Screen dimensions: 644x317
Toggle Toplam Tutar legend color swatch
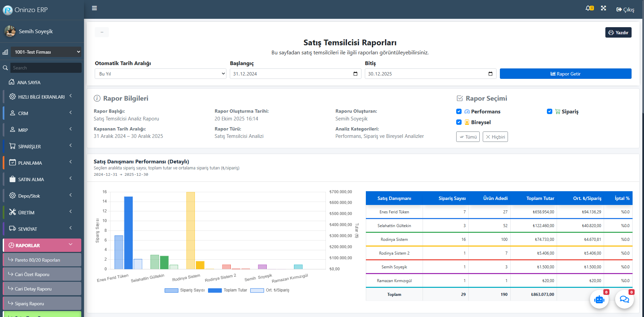[215, 290]
